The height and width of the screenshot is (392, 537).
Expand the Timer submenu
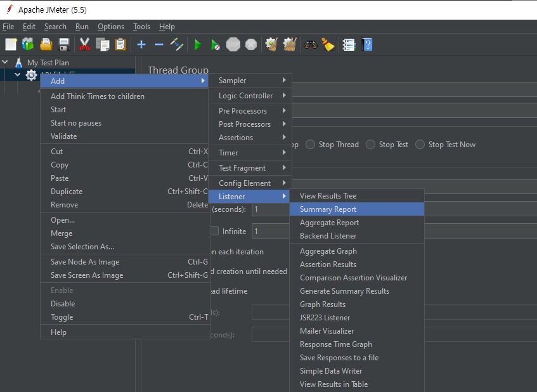tap(250, 152)
